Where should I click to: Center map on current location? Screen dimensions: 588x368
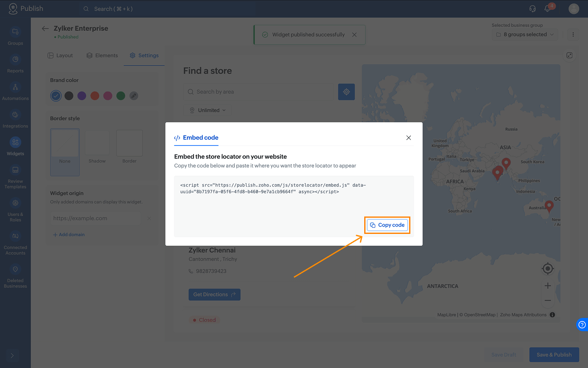[548, 269]
